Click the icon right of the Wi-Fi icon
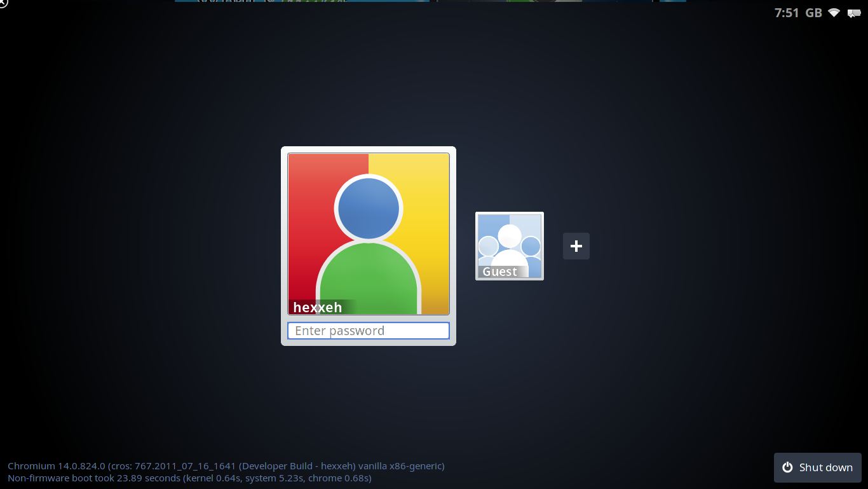868x489 pixels. pos(854,13)
